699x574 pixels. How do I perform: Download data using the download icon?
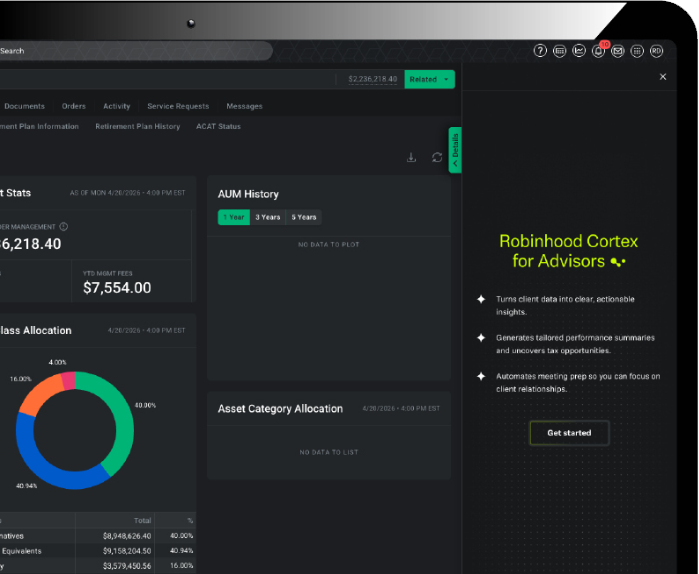(411, 157)
